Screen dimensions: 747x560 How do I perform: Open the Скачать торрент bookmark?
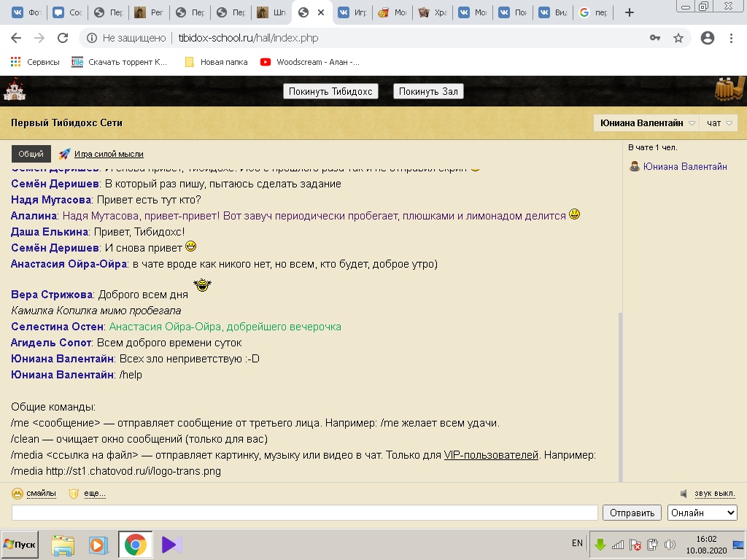119,62
